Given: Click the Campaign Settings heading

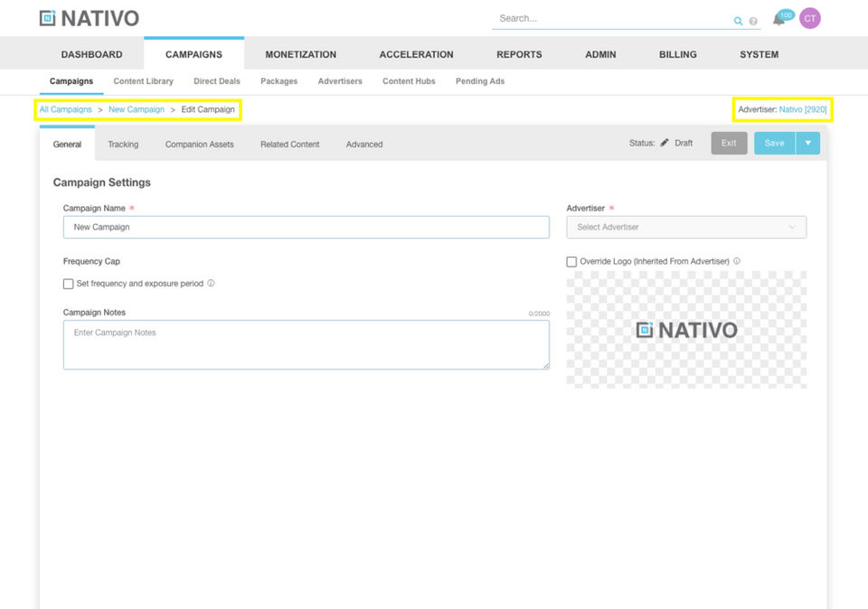Looking at the screenshot, I should 102,183.
